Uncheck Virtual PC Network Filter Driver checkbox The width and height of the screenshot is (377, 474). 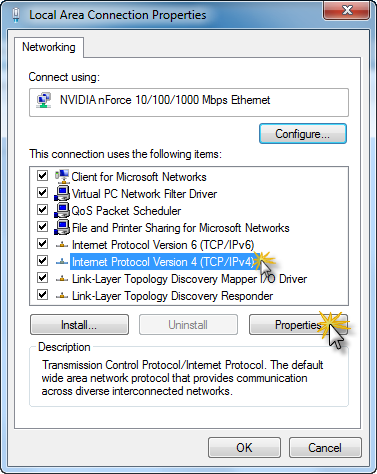[42, 193]
